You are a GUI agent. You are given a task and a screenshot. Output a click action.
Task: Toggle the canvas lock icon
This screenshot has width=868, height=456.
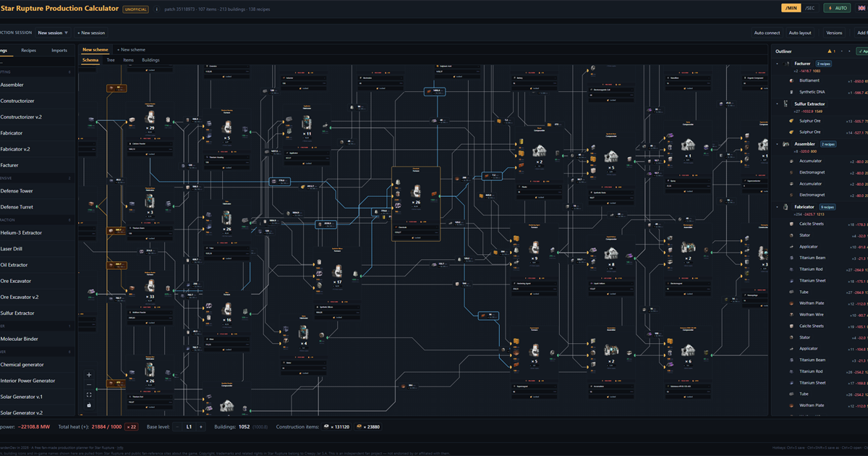89,405
